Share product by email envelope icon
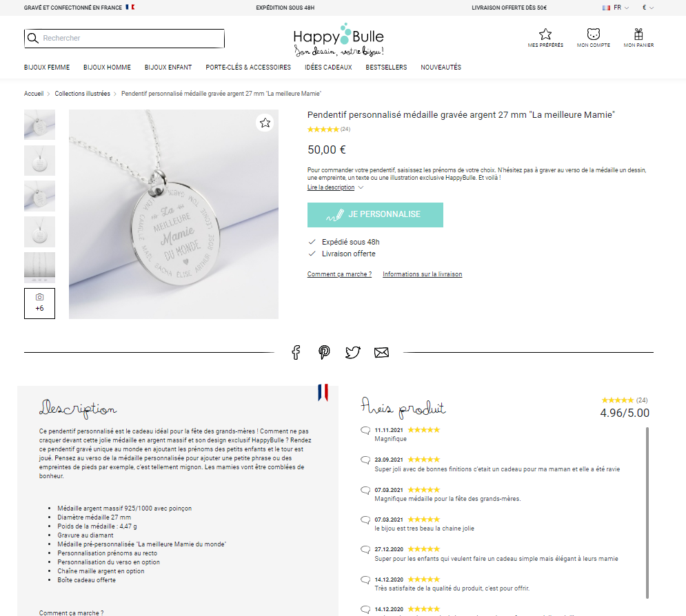The width and height of the screenshot is (686, 616). click(381, 352)
